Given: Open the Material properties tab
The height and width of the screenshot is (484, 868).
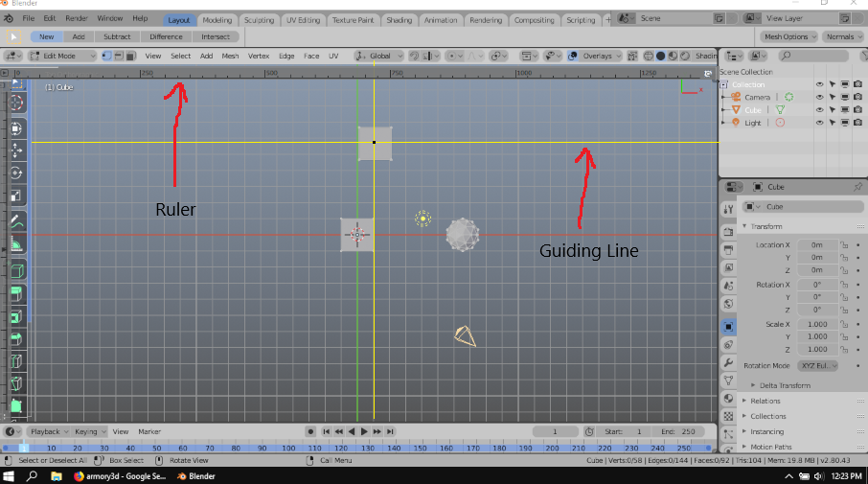Looking at the screenshot, I should 728,398.
